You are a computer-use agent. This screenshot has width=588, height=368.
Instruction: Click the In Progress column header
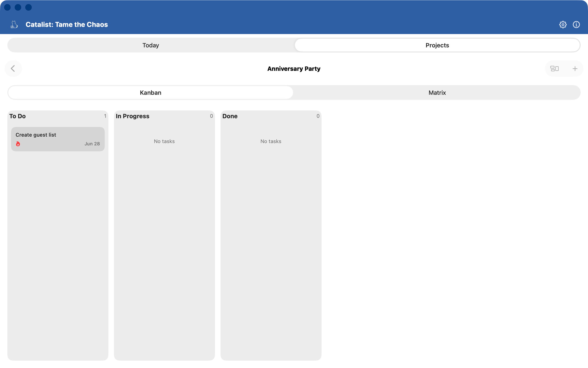click(x=133, y=116)
